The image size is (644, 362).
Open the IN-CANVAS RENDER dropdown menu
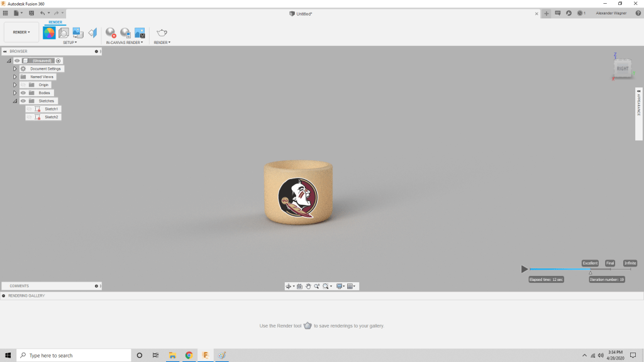[x=125, y=43]
